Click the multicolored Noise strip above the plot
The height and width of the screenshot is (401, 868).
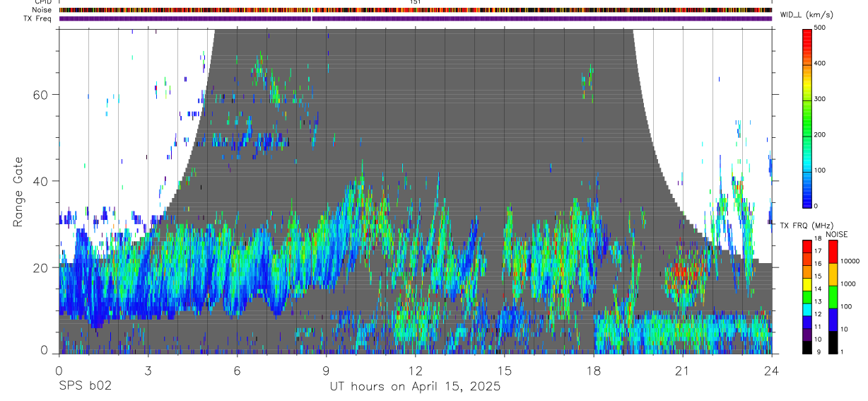click(x=415, y=10)
